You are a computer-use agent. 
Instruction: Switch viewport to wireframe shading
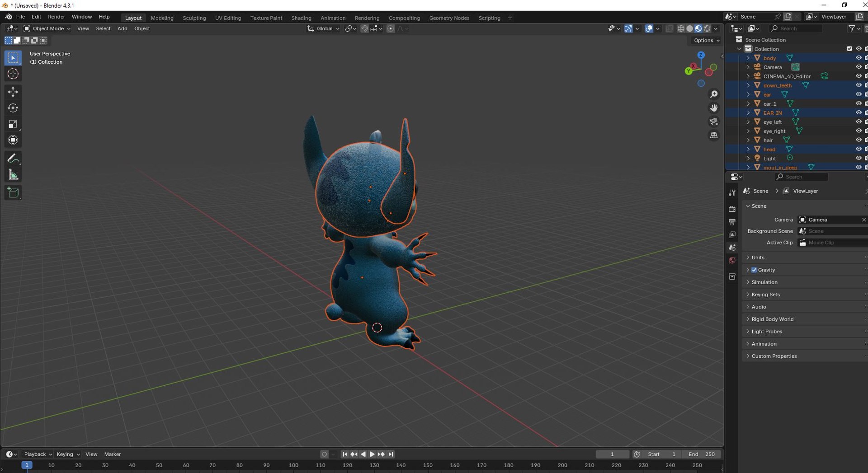[681, 28]
